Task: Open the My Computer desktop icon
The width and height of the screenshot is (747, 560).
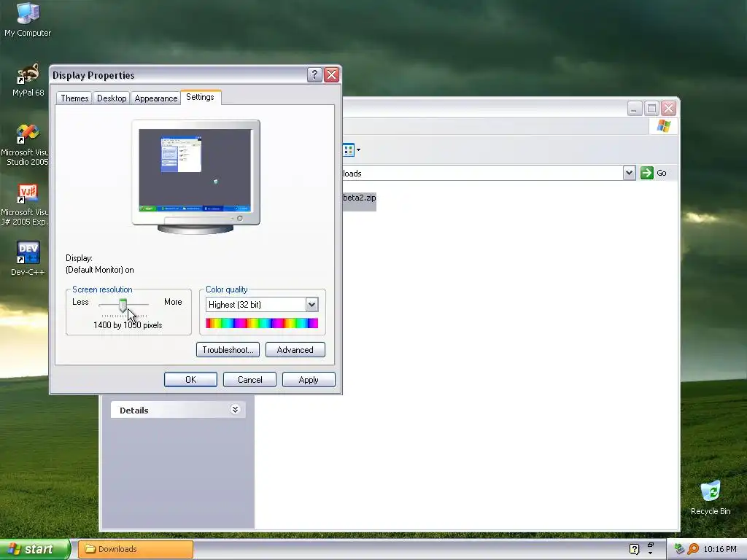Action: 28,20
